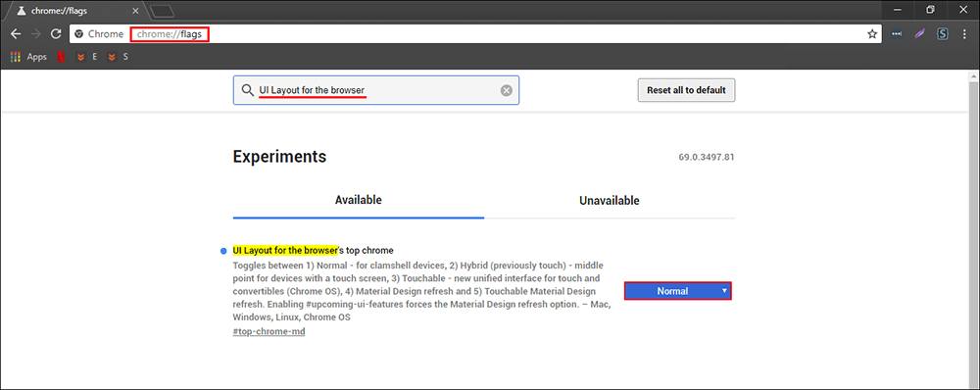Click the purple feather extension icon
Viewport: 980px width, 390px height.
(x=919, y=34)
